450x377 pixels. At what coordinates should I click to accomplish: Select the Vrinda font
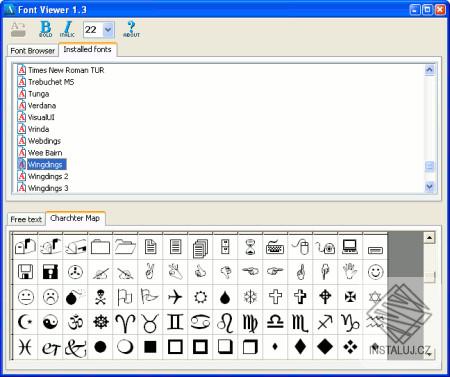point(33,129)
